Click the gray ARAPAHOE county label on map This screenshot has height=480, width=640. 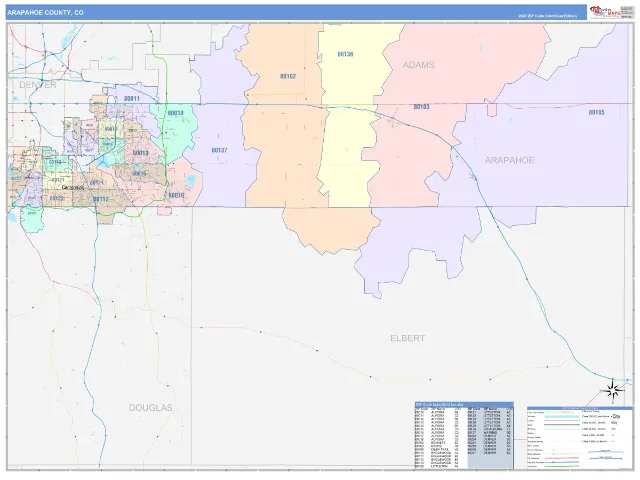509,160
